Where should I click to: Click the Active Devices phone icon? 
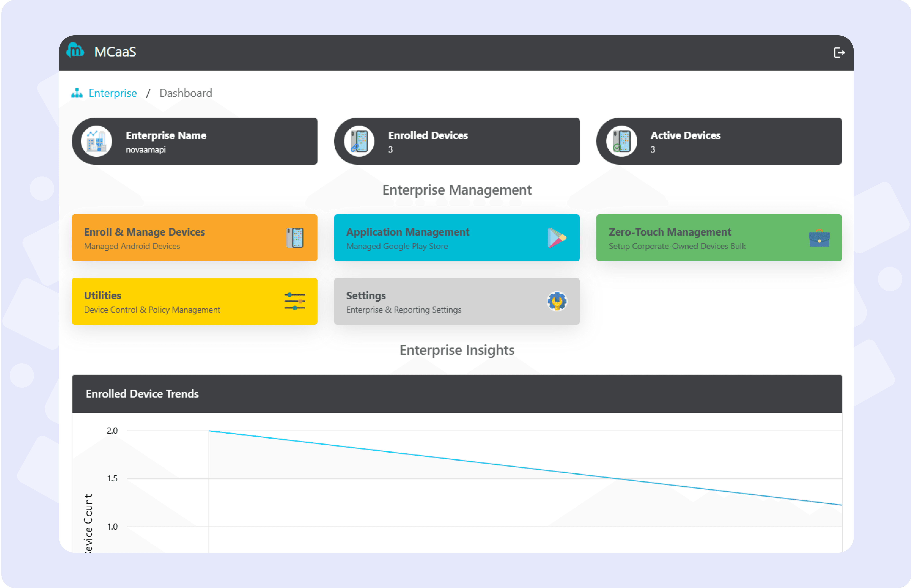[621, 141]
